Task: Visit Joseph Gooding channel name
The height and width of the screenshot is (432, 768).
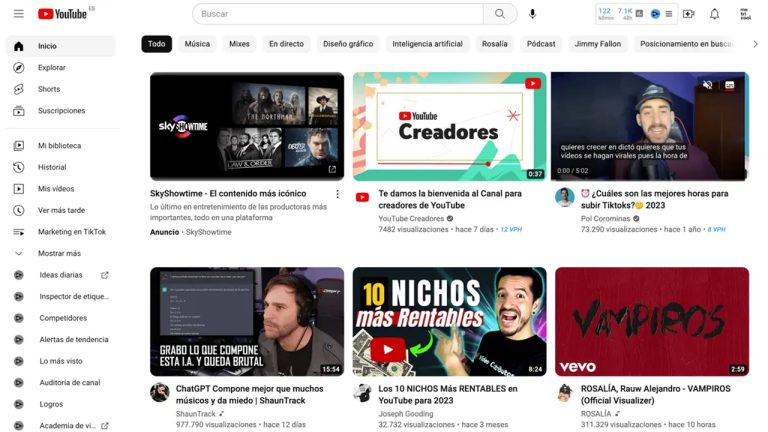Action: pos(406,414)
